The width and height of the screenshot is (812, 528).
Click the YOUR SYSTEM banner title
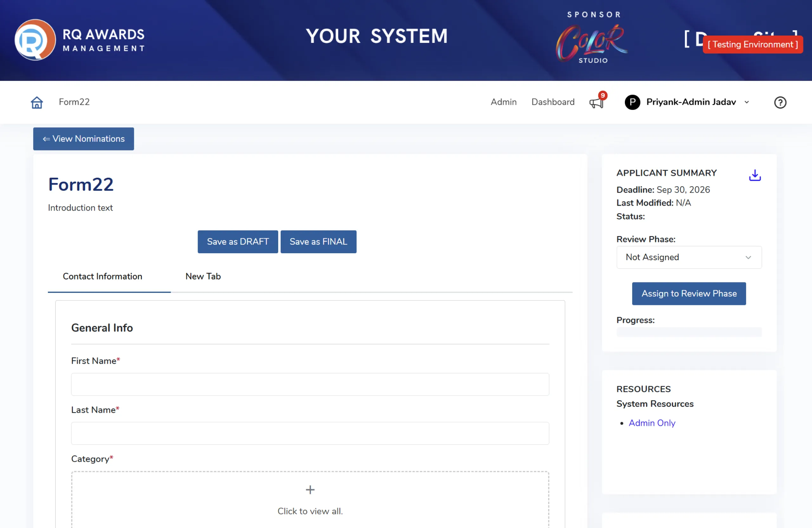376,36
